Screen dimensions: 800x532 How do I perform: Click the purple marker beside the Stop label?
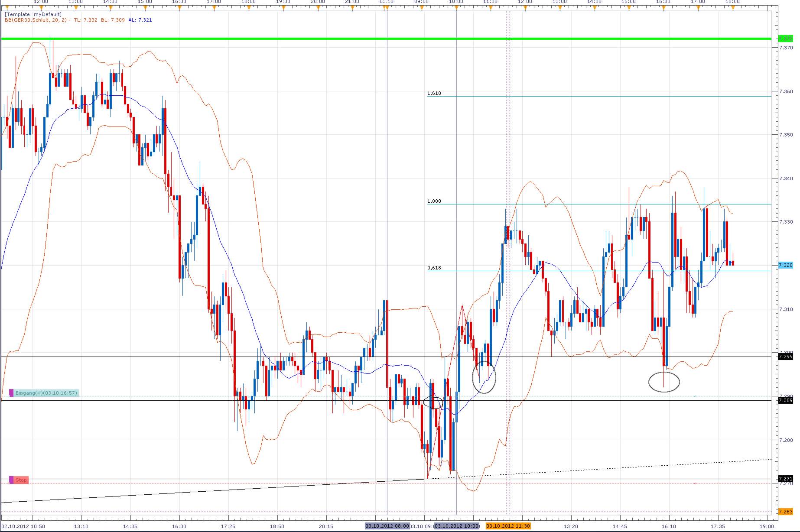coord(11,480)
